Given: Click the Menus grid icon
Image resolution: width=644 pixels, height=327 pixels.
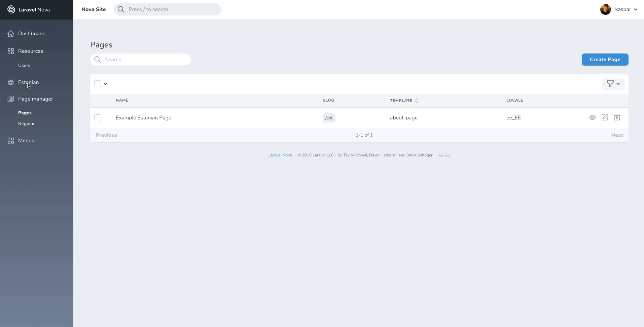Looking at the screenshot, I should click(x=11, y=141).
